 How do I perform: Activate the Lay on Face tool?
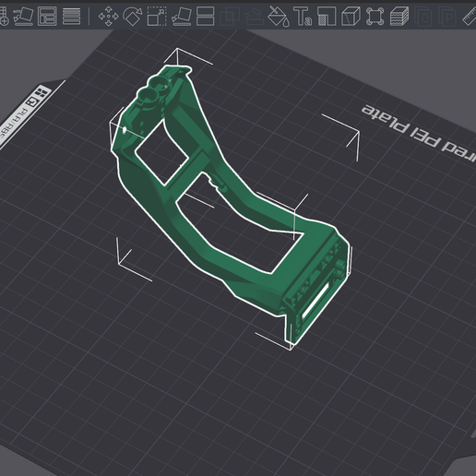[181, 16]
